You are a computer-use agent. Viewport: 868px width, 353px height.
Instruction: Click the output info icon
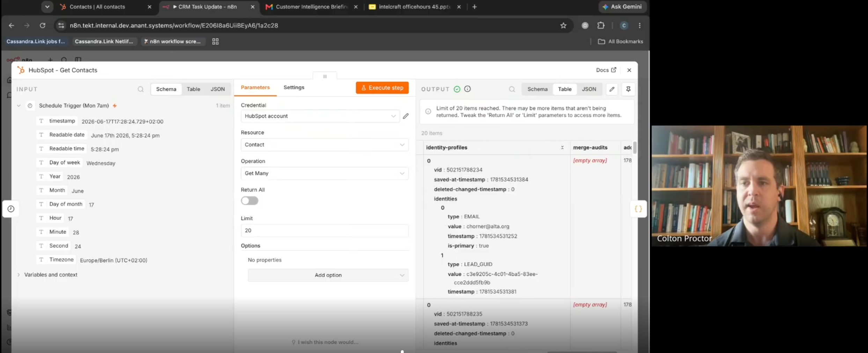pyautogui.click(x=468, y=89)
